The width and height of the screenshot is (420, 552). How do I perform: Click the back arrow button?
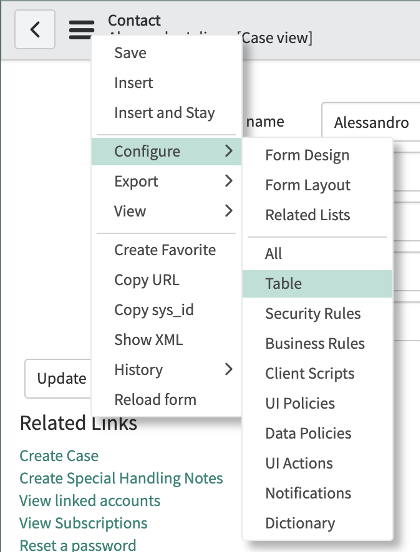point(35,29)
